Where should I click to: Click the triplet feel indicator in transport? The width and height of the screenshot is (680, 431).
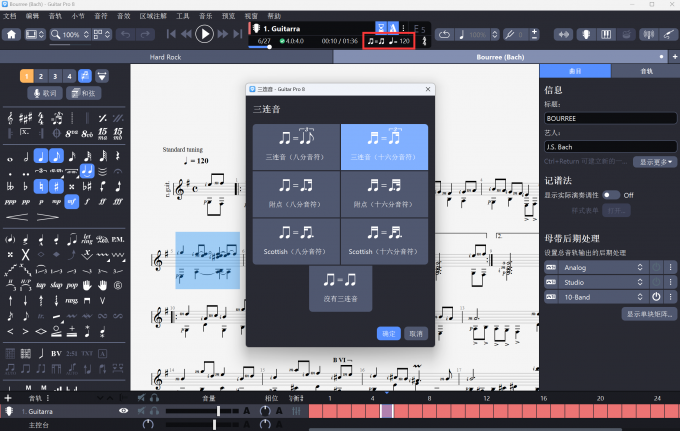[376, 41]
